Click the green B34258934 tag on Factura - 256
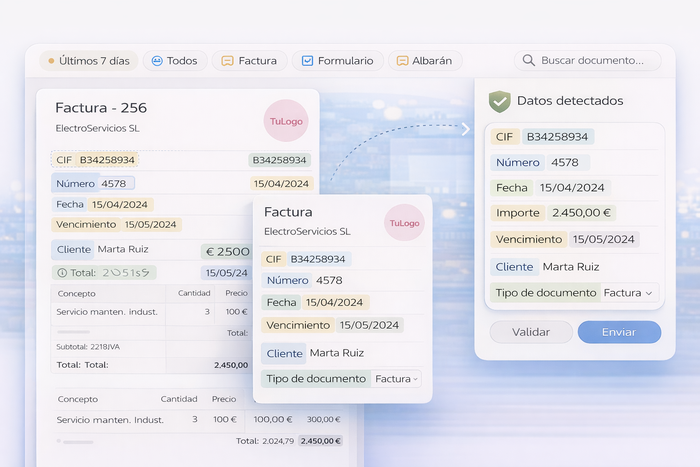 tap(279, 160)
